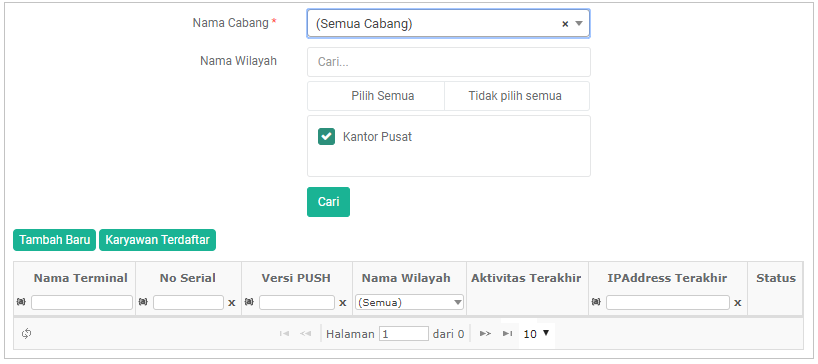Sort by Nama Terminal column header
The width and height of the screenshot is (818, 364).
(80, 278)
